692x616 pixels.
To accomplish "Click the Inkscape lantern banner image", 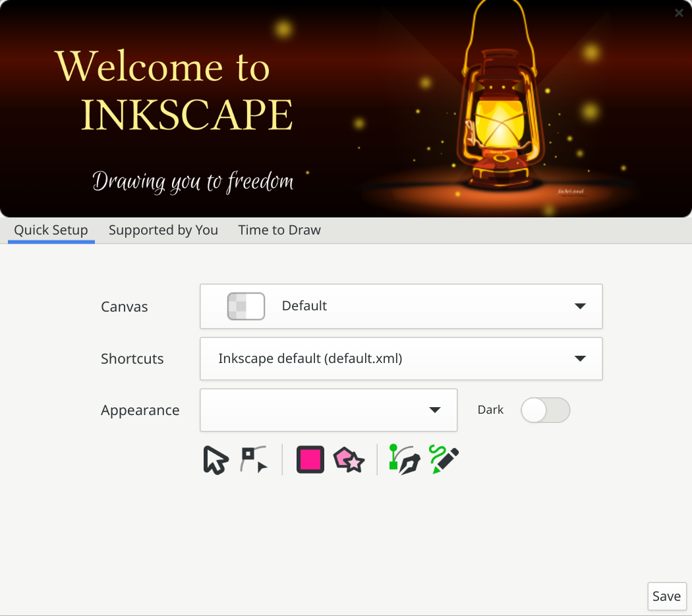I will (x=346, y=109).
